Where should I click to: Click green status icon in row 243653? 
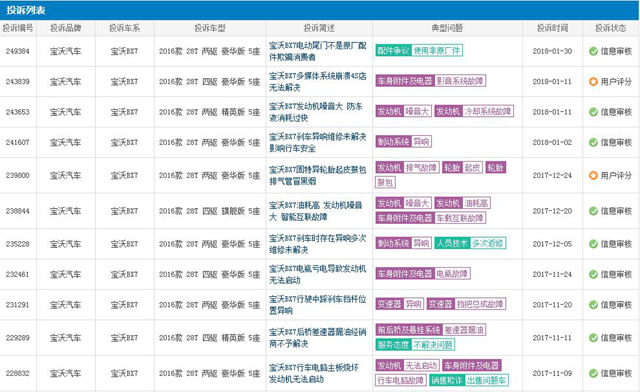[x=593, y=112]
